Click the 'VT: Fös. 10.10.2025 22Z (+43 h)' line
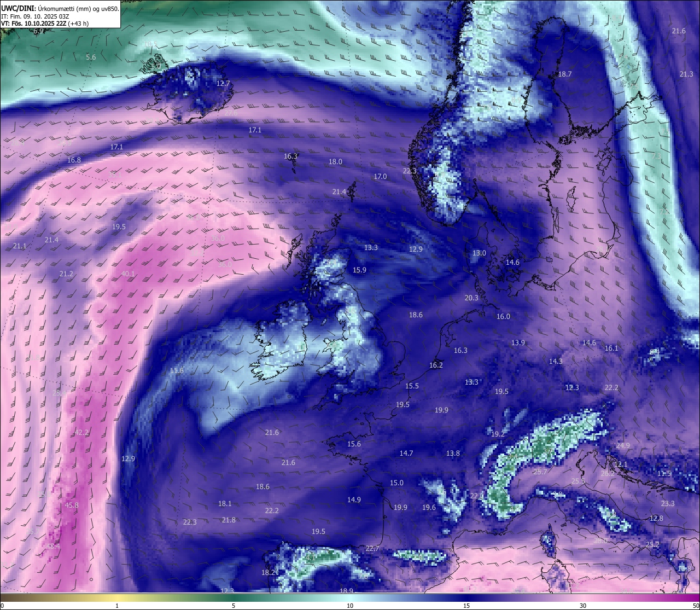This screenshot has height=610, width=700. (x=45, y=24)
